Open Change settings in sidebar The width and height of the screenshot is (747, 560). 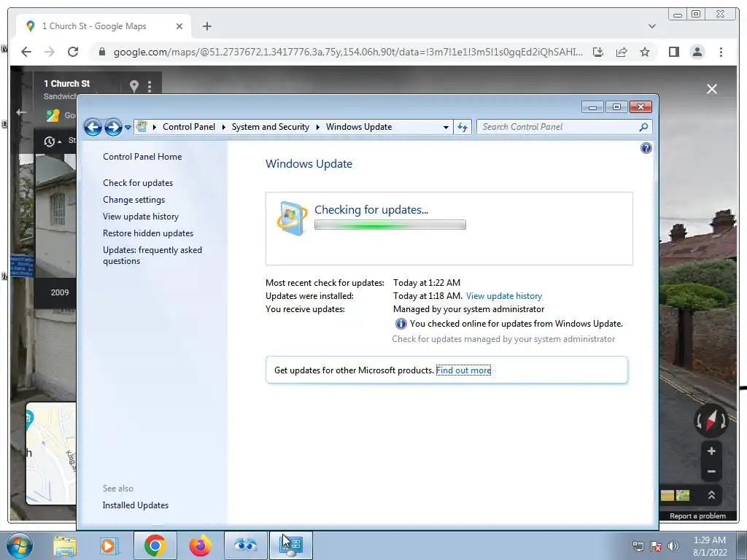pyautogui.click(x=134, y=200)
